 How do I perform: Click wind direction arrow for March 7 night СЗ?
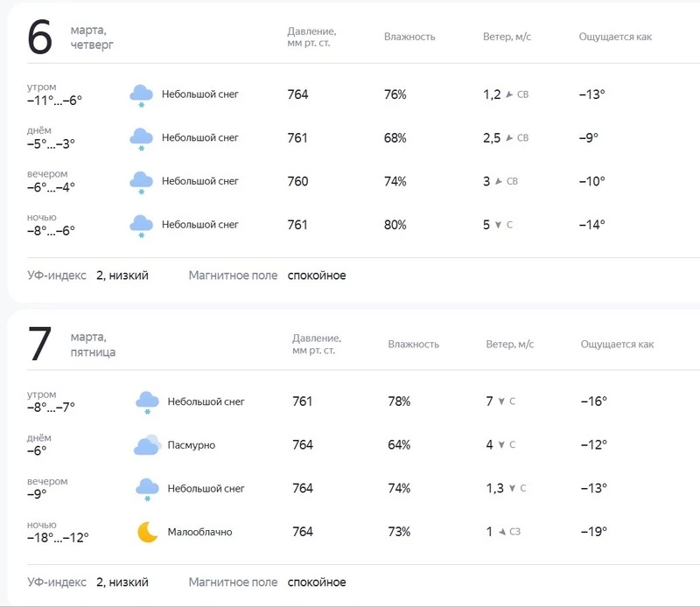pyautogui.click(x=502, y=532)
